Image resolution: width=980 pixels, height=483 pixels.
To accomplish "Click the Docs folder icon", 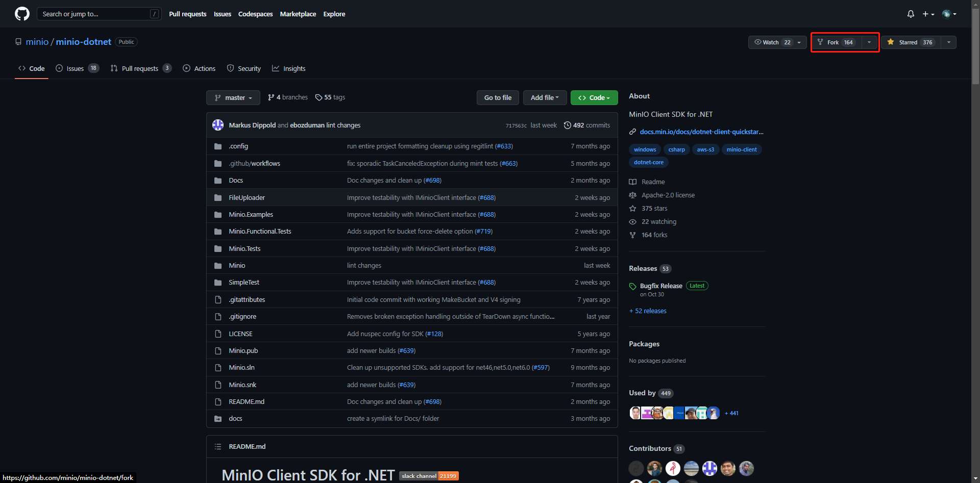I will [218, 181].
